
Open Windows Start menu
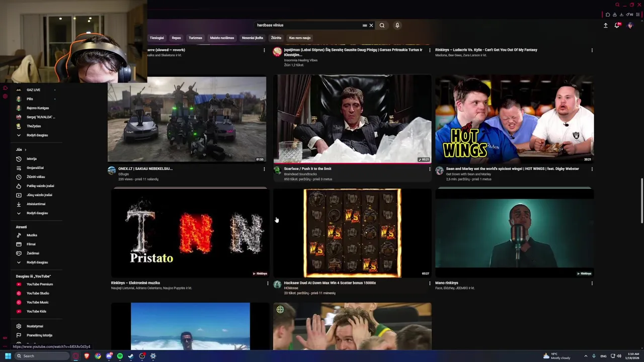(x=8, y=356)
